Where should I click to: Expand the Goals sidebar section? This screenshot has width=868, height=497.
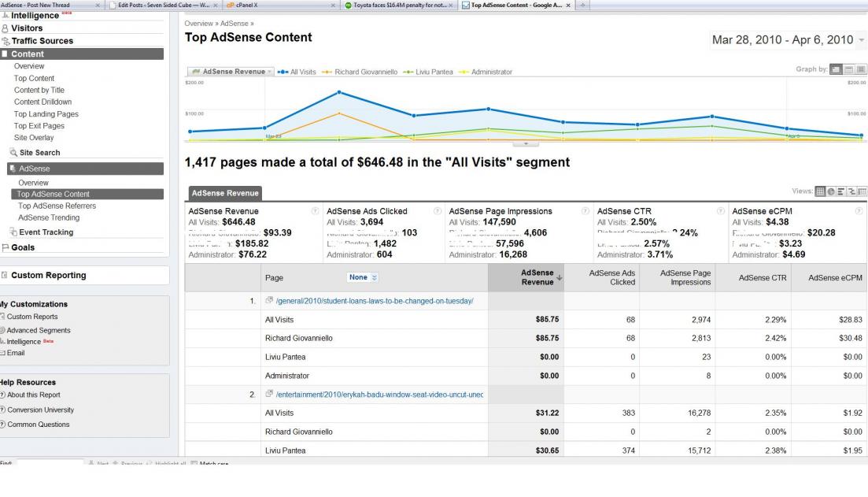coord(22,247)
